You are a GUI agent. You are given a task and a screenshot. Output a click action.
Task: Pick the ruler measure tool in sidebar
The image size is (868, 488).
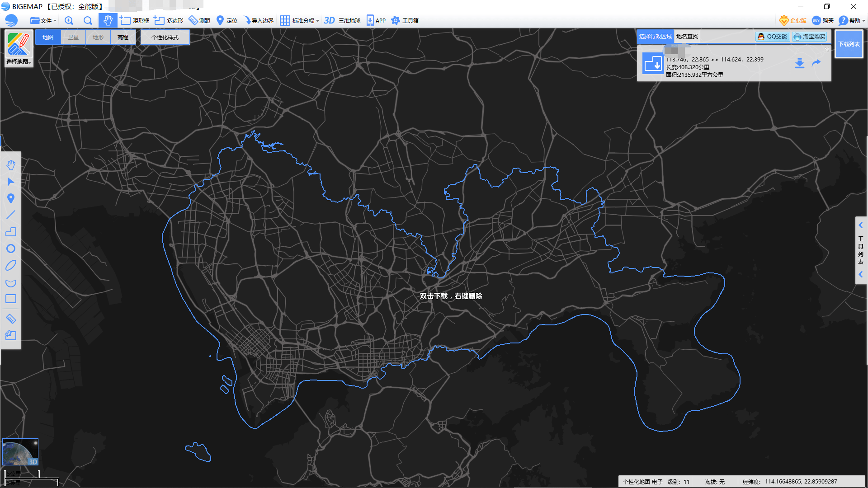[x=11, y=319]
